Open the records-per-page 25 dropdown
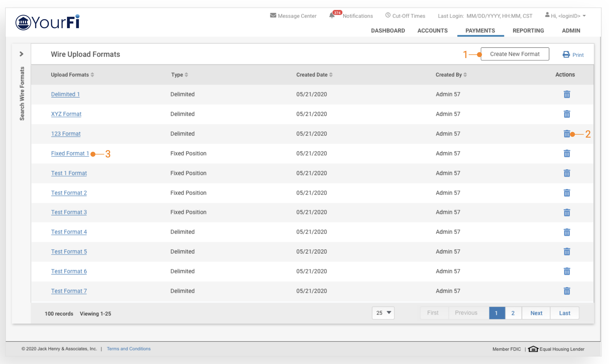This screenshot has height=364, width=609. tap(383, 313)
